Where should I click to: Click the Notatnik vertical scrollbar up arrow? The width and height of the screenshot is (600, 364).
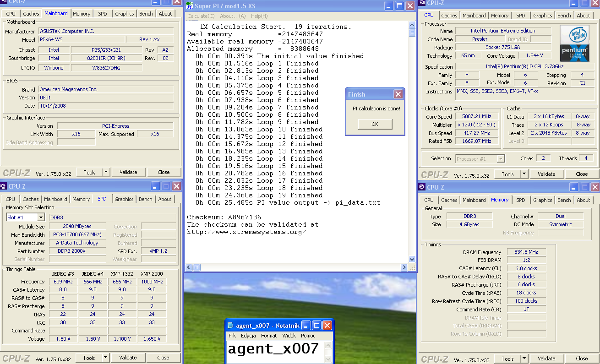point(328,346)
